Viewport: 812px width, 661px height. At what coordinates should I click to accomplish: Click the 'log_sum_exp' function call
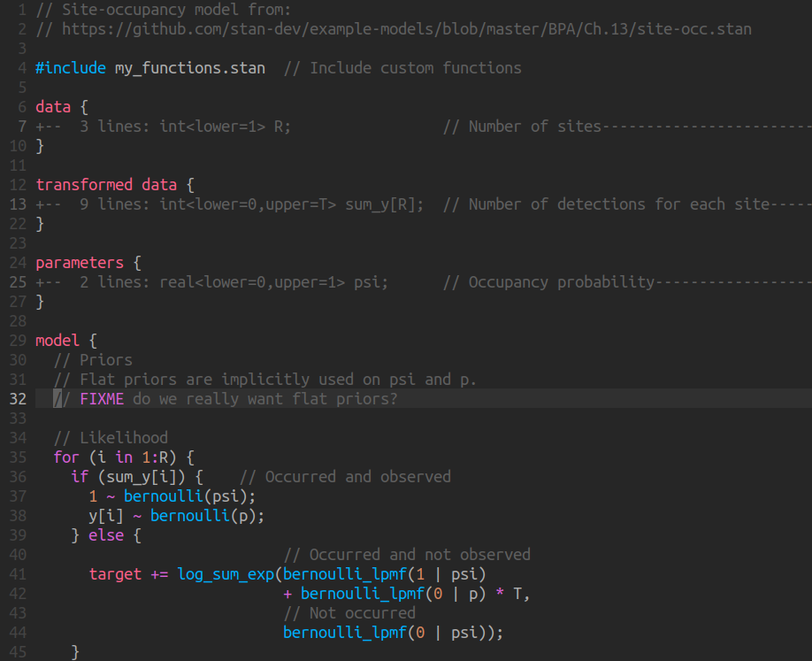(x=226, y=574)
